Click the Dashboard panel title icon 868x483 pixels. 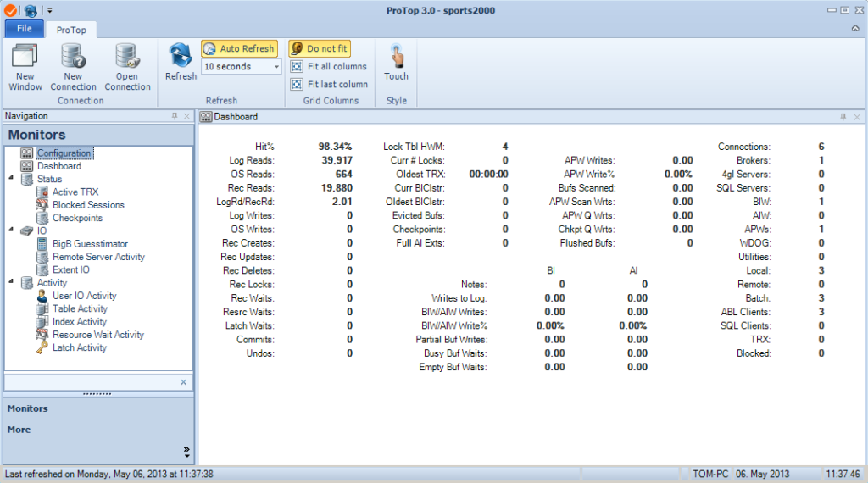point(206,117)
